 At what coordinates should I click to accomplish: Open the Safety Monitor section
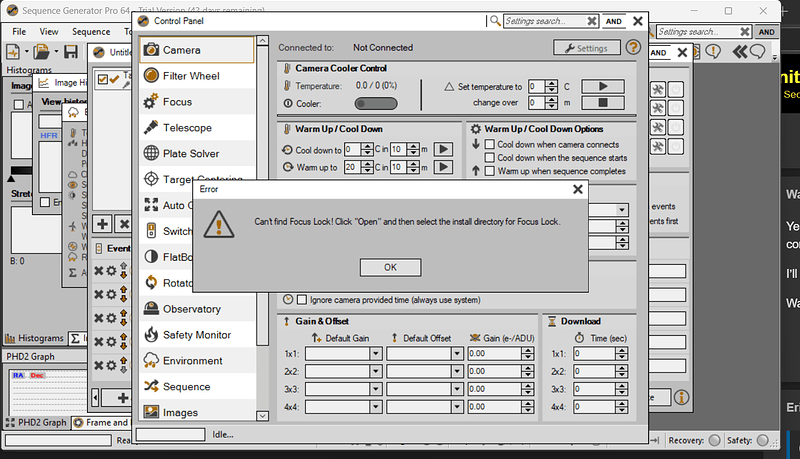(x=197, y=335)
